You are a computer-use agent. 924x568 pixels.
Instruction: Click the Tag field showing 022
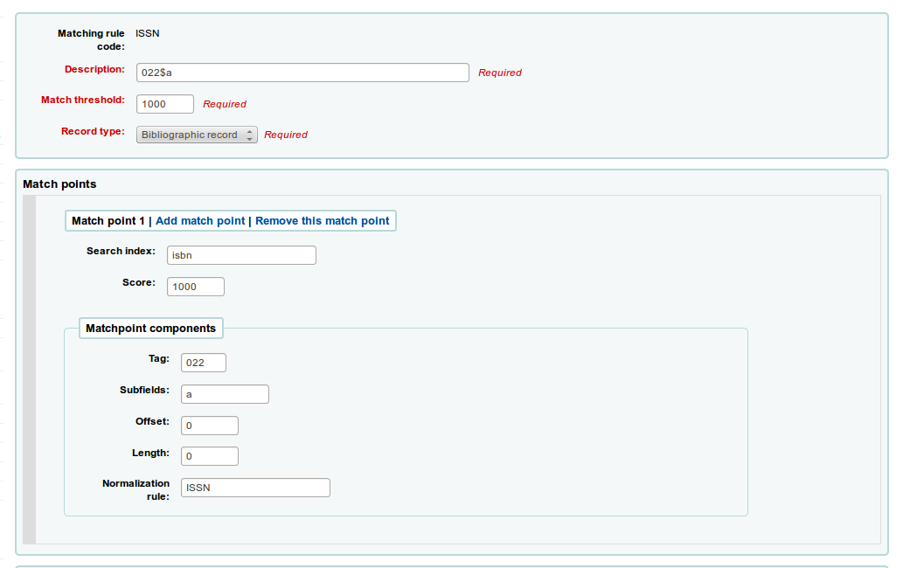coord(203,363)
